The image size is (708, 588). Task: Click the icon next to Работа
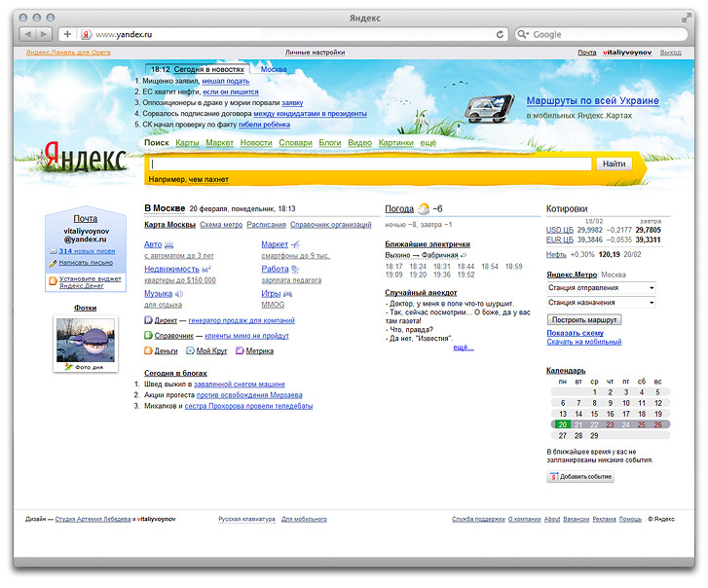[x=295, y=270]
